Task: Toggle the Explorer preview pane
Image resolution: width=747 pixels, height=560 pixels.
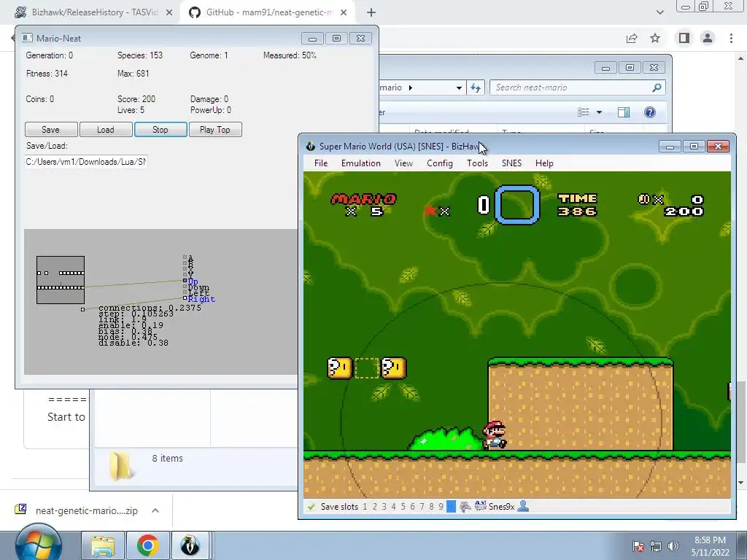Action: [x=624, y=112]
